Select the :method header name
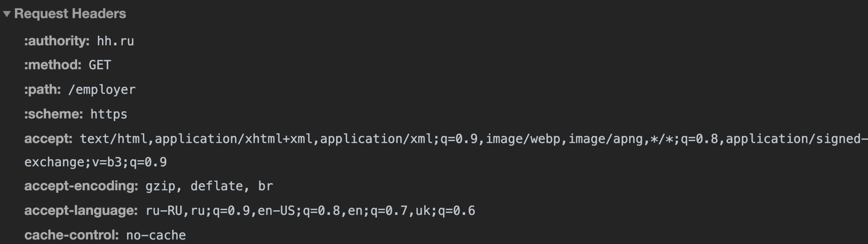Image resolution: width=868 pixels, height=244 pixels. point(53,65)
